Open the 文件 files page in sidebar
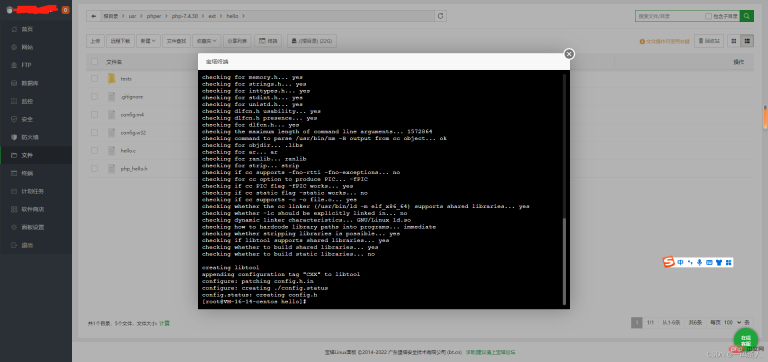The image size is (768, 362). tap(36, 155)
